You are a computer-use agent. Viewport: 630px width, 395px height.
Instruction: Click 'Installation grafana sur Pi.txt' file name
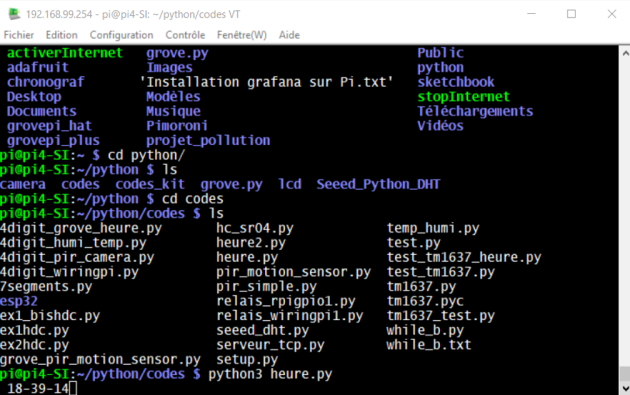coord(266,82)
